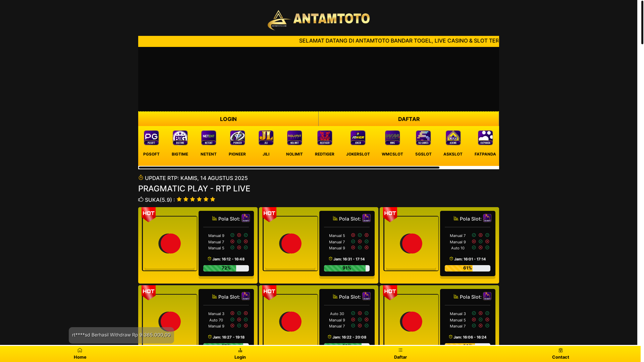Click the DAFTAR button below banner

coord(409,119)
